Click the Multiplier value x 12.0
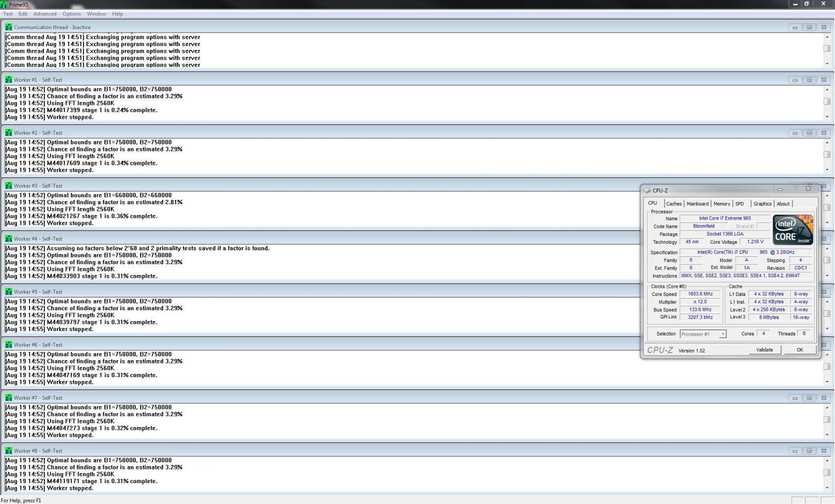This screenshot has width=835, height=504. point(700,301)
